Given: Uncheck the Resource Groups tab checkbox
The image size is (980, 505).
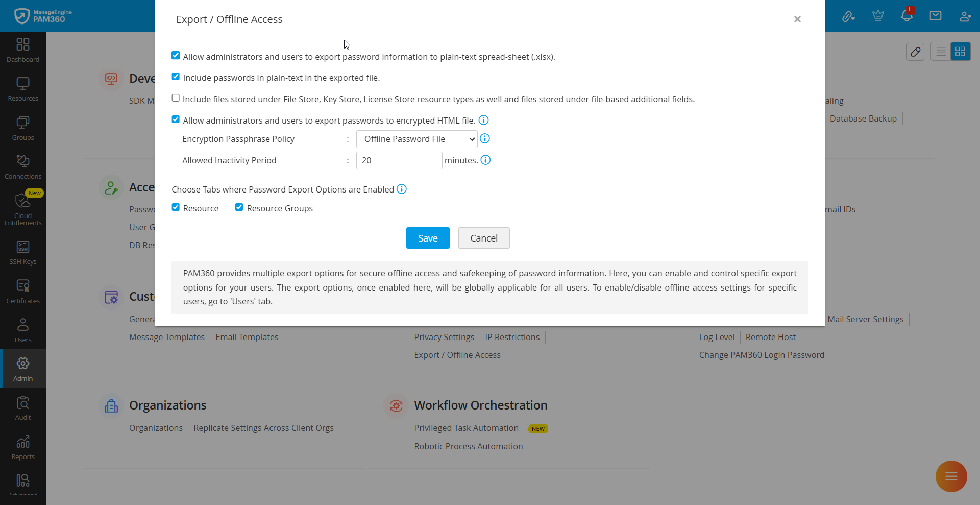Looking at the screenshot, I should pyautogui.click(x=239, y=207).
